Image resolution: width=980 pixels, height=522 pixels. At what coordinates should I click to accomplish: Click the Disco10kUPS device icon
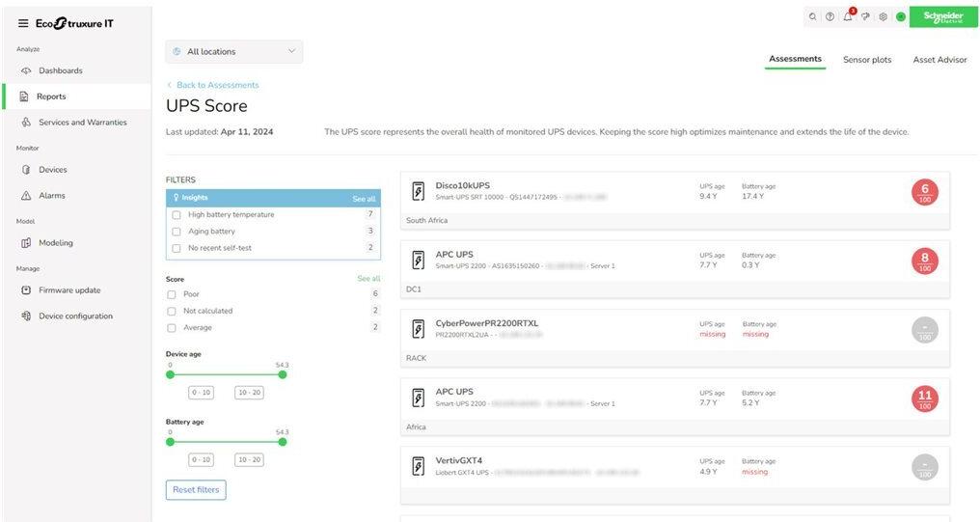(418, 191)
